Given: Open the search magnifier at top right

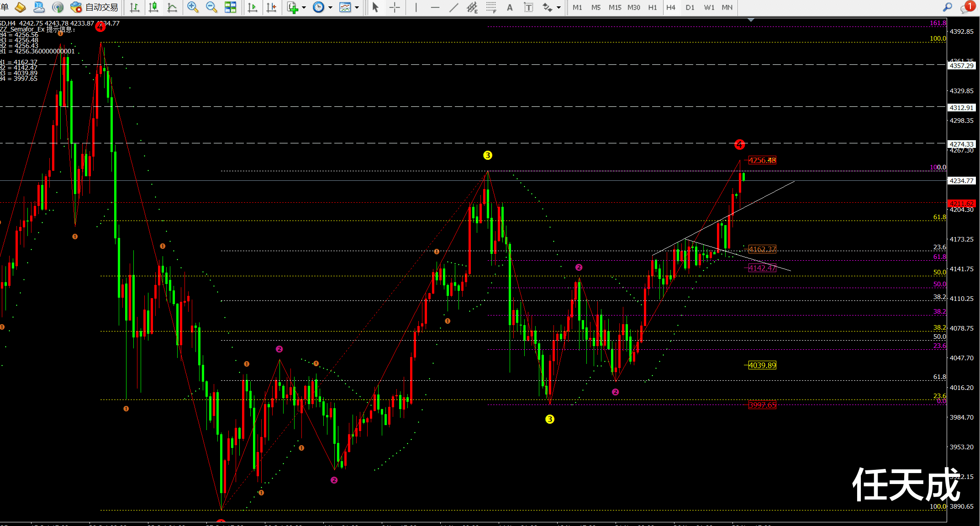Looking at the screenshot, I should [x=948, y=7].
